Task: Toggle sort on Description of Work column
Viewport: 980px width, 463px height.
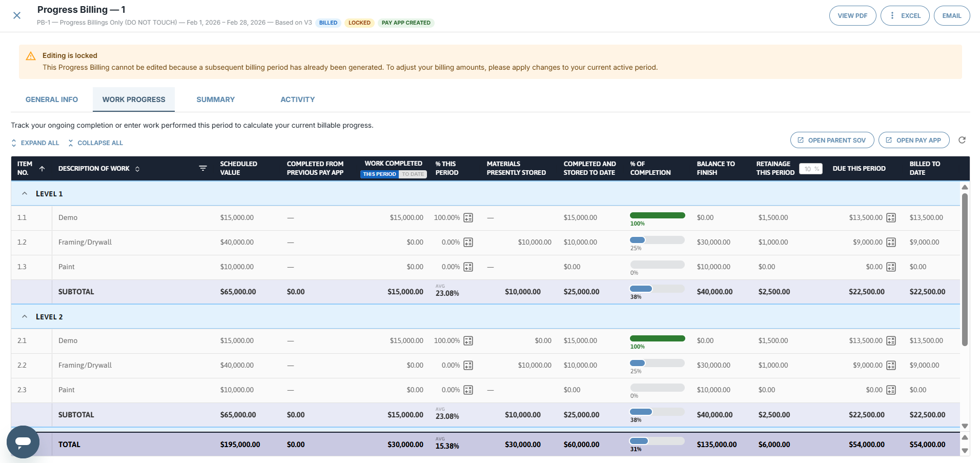Action: tap(137, 169)
